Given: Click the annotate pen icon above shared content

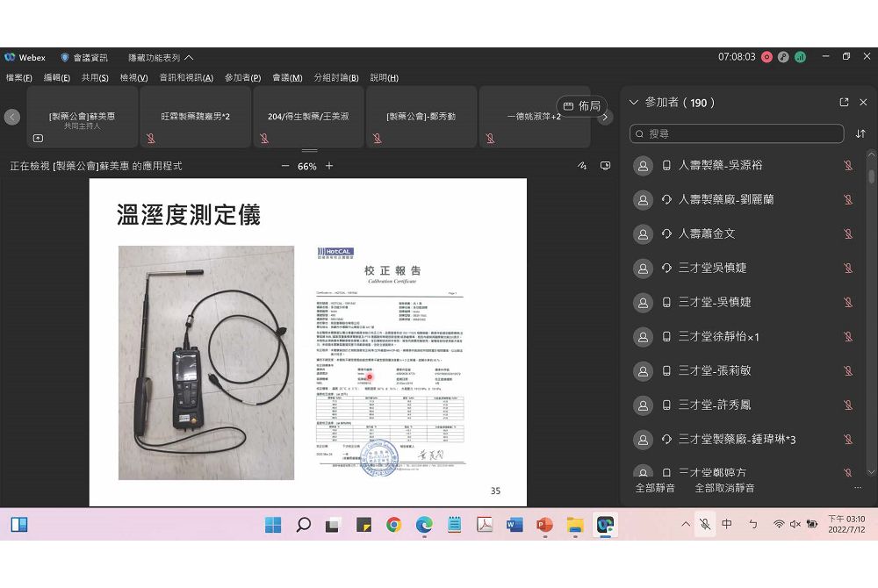Looking at the screenshot, I should click(582, 166).
